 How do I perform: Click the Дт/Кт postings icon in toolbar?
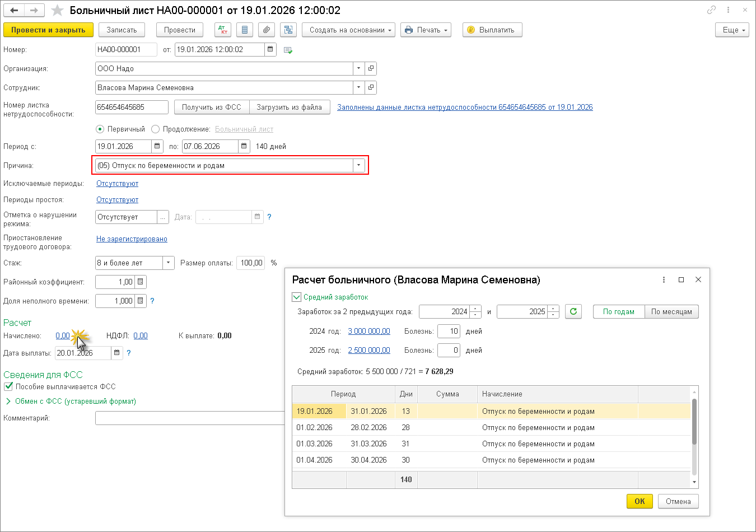point(223,30)
